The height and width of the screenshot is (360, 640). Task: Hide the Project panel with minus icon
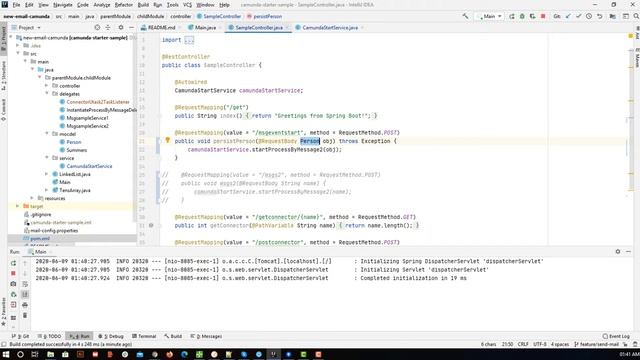tap(131, 27)
